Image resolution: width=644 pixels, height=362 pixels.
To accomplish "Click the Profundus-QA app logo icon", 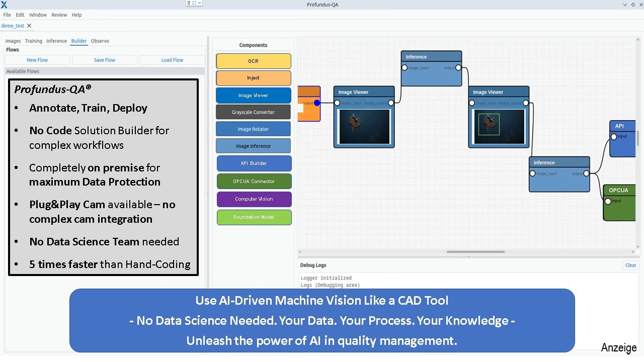I will [4, 5].
